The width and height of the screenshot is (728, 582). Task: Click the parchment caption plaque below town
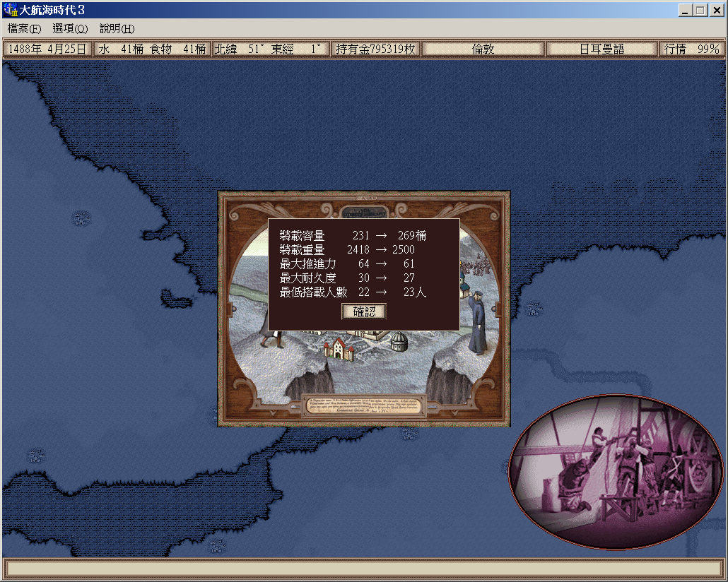click(x=364, y=405)
